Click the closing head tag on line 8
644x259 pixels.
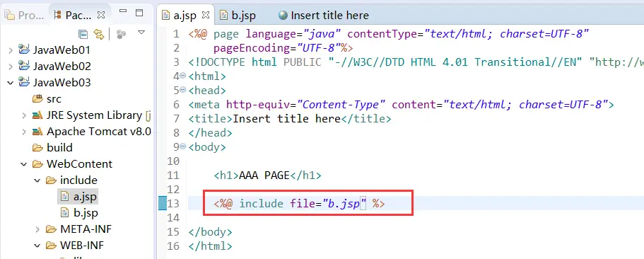210,133
